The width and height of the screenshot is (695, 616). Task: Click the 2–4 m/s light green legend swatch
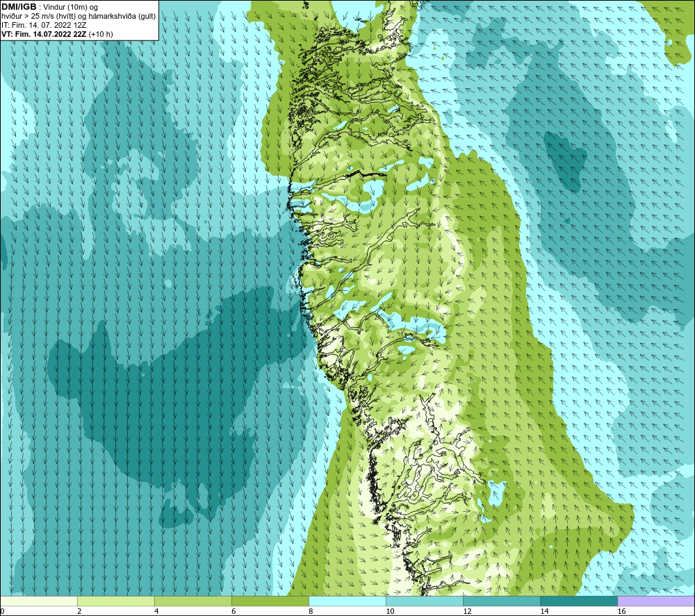(x=115, y=601)
